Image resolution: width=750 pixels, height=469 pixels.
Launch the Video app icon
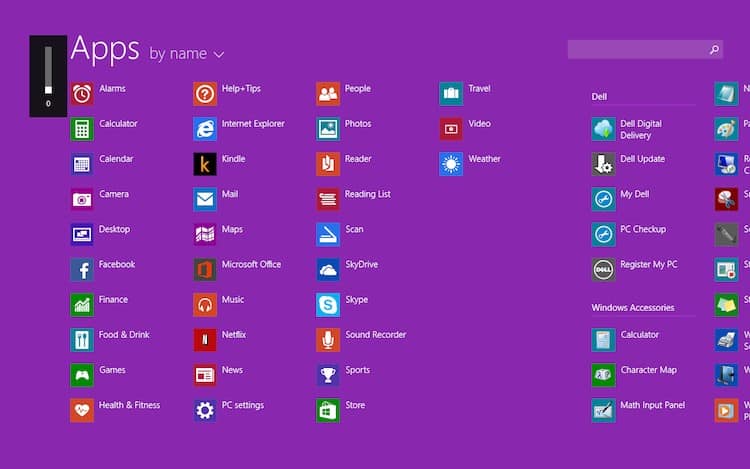(451, 129)
